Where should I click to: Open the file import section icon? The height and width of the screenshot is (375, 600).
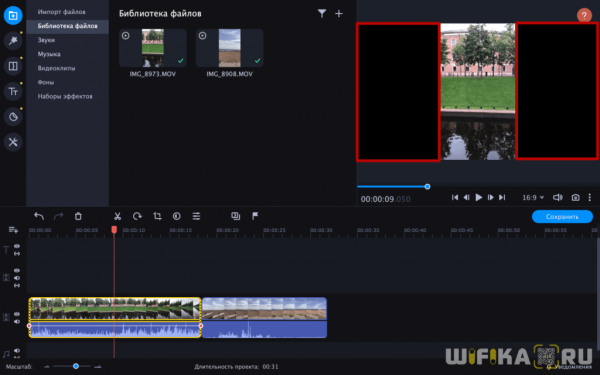pyautogui.click(x=13, y=15)
